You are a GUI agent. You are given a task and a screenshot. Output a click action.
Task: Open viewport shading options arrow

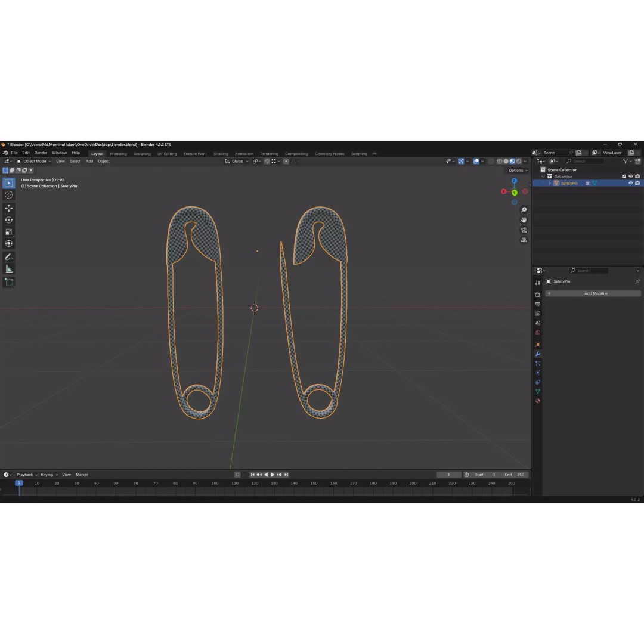point(525,162)
